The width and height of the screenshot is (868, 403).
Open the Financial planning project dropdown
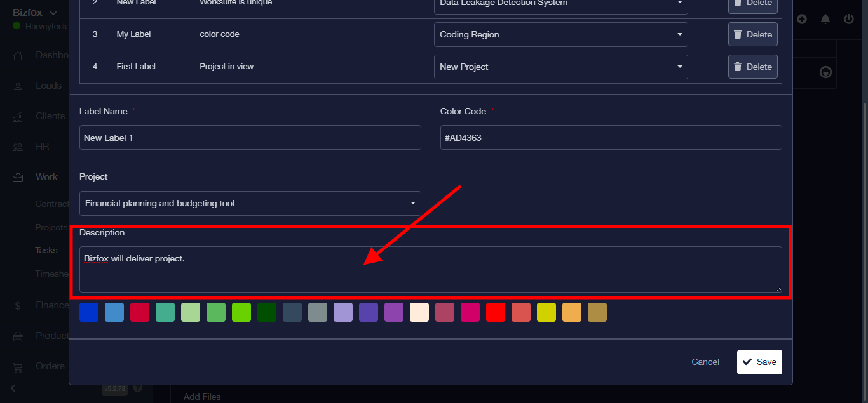click(x=250, y=204)
